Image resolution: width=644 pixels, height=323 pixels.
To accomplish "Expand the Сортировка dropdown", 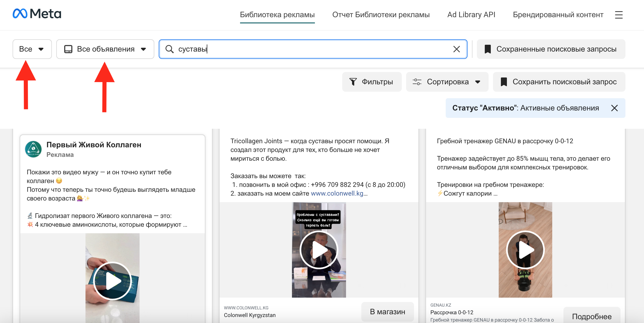I will point(447,82).
